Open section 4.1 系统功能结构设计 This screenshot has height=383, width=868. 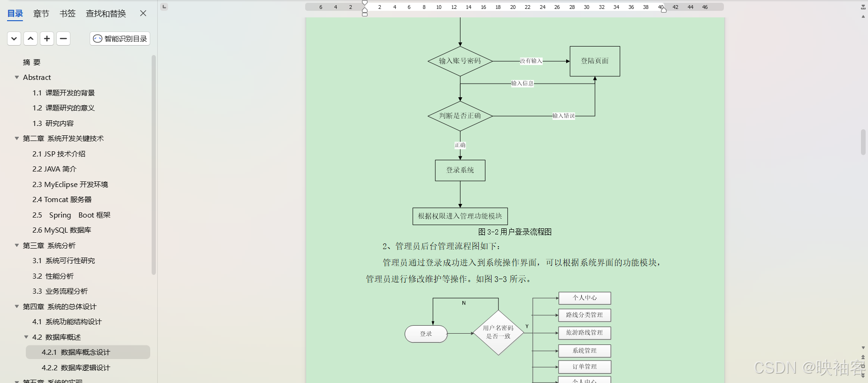coord(67,321)
